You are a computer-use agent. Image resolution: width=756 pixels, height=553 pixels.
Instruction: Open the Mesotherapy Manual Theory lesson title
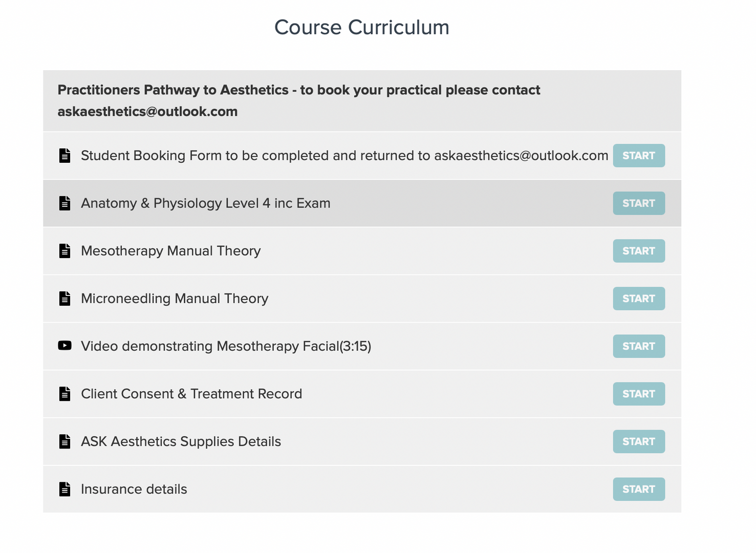pos(171,251)
